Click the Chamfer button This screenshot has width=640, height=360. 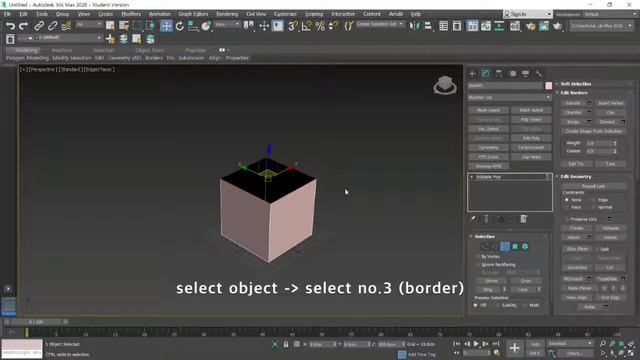[x=573, y=112]
